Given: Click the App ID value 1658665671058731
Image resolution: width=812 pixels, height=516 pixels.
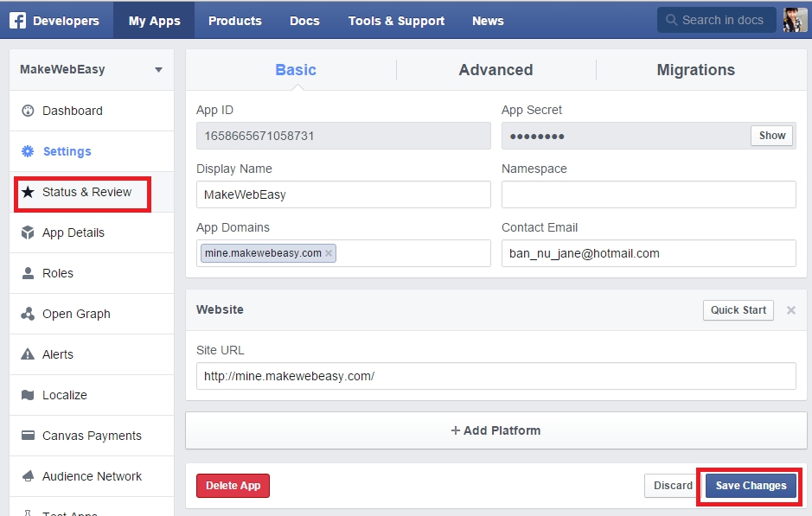Looking at the screenshot, I should coord(259,136).
